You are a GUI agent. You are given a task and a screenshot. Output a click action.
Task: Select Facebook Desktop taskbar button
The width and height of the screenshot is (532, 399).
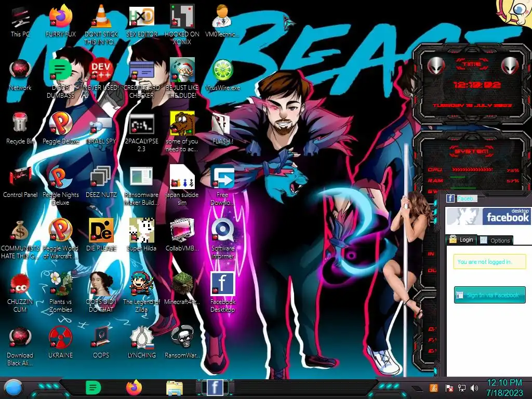(215, 388)
